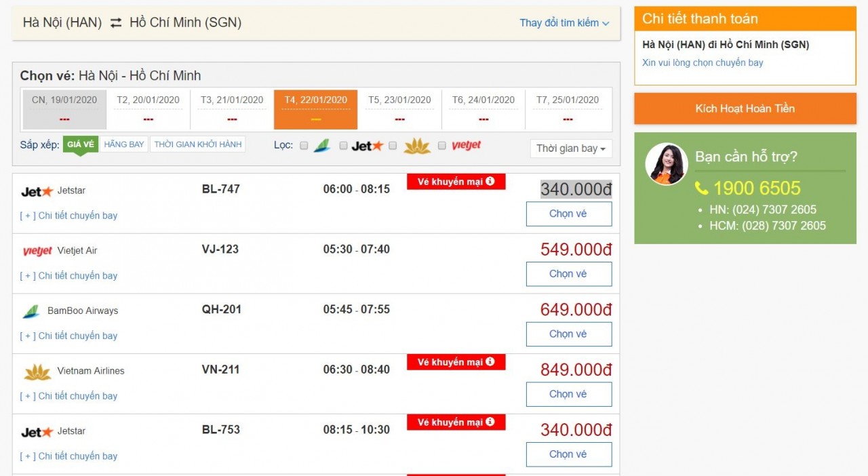Tick the Vietnam Airlines filter checkbox
Image resolution: width=868 pixels, height=476 pixels.
[x=393, y=145]
